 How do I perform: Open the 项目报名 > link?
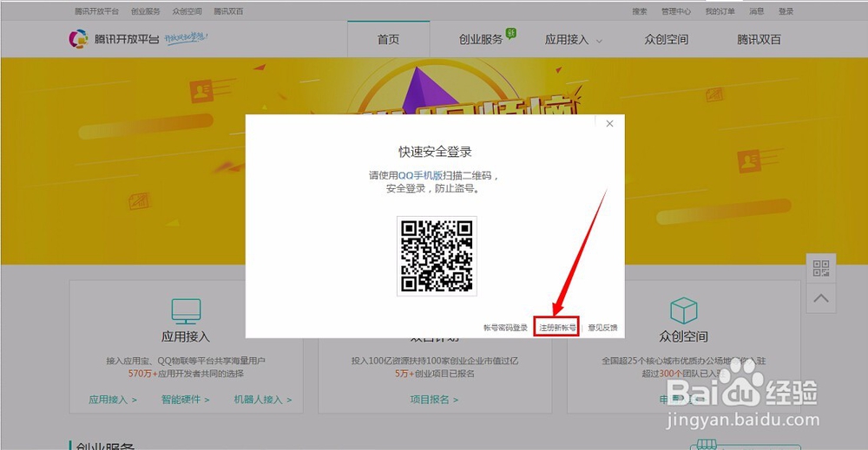click(x=434, y=399)
